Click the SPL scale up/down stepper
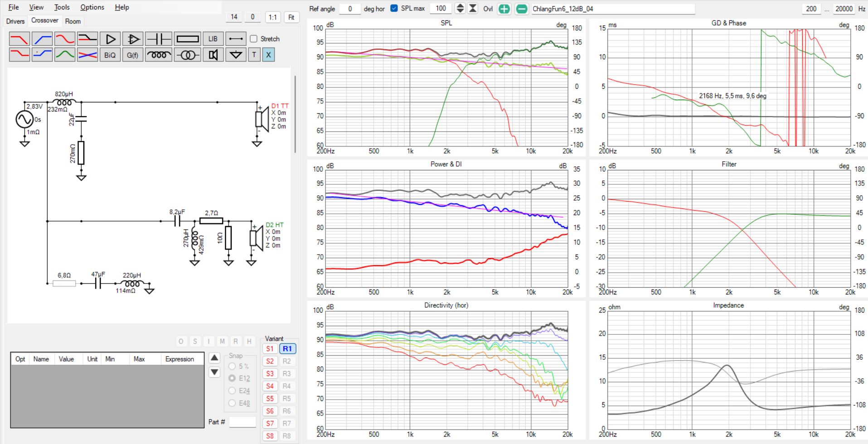The width and height of the screenshot is (868, 444). point(460,8)
